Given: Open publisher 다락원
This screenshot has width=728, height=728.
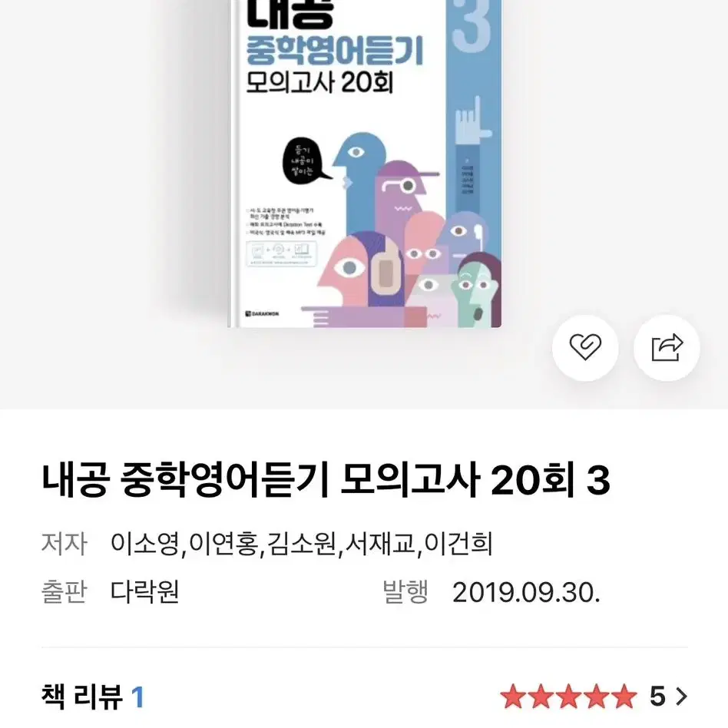Looking at the screenshot, I should (x=144, y=591).
